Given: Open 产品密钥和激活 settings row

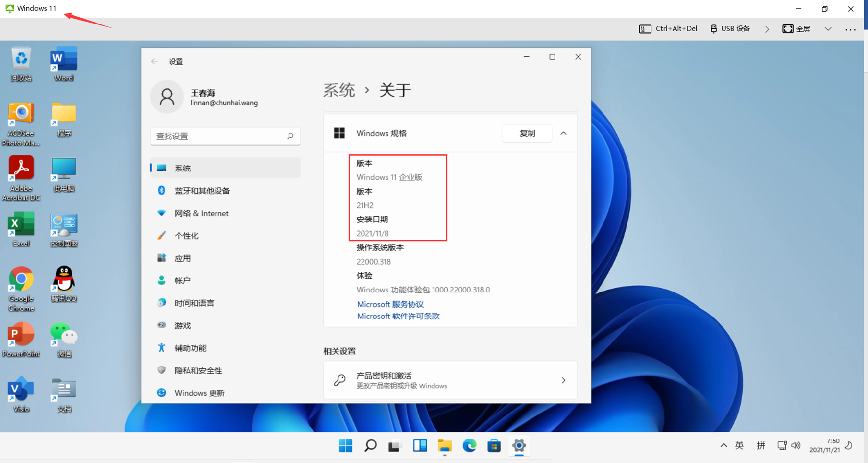Looking at the screenshot, I should (450, 380).
